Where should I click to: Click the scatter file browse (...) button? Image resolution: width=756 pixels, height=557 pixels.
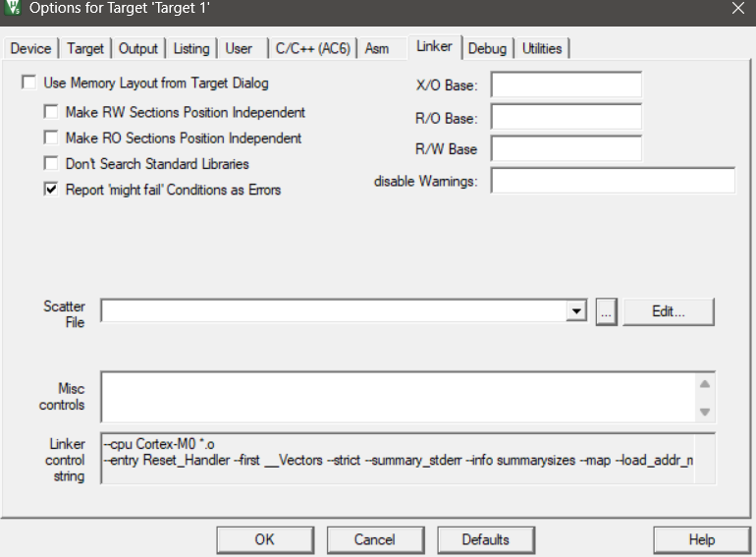[x=605, y=311]
